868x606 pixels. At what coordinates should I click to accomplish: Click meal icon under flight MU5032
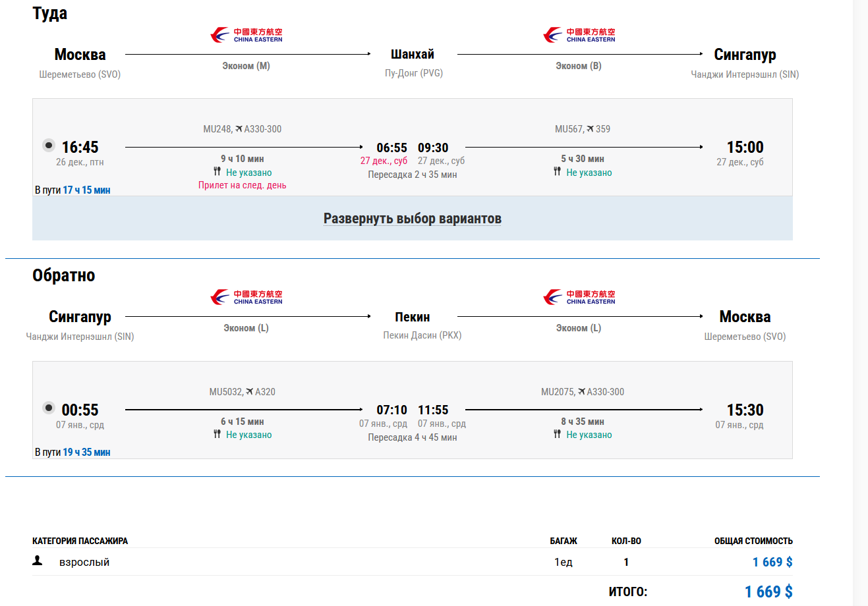coord(217,434)
